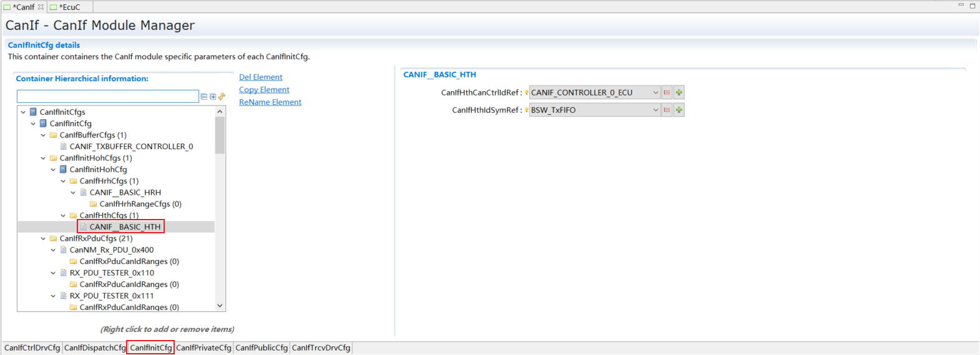The width and height of the screenshot is (980, 355).
Task: Collapse the CanIfRxPduCfgs (21) folder
Action: point(43,238)
